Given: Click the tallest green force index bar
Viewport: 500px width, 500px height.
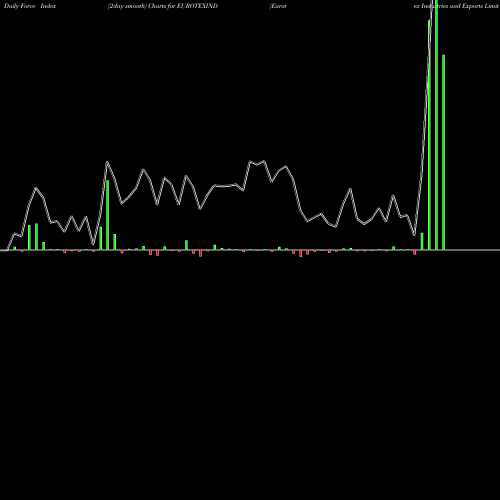Looking at the screenshot, I should pyautogui.click(x=436, y=125).
